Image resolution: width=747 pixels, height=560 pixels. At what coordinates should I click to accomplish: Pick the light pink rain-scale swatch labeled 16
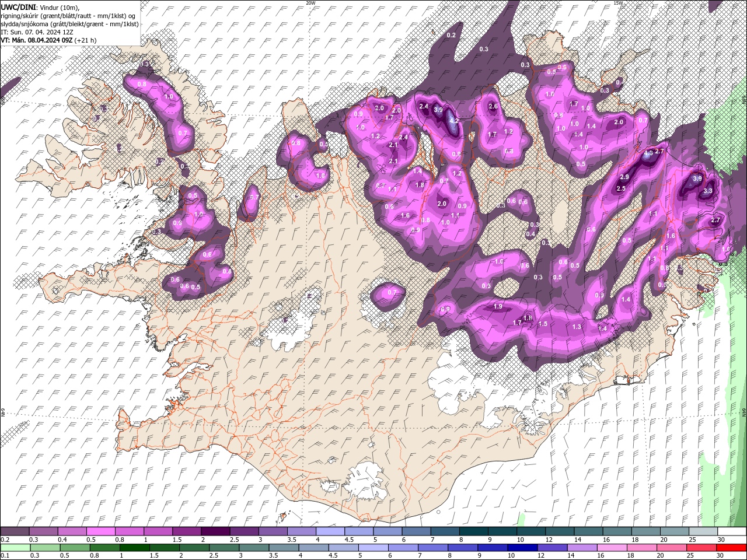pos(612,548)
